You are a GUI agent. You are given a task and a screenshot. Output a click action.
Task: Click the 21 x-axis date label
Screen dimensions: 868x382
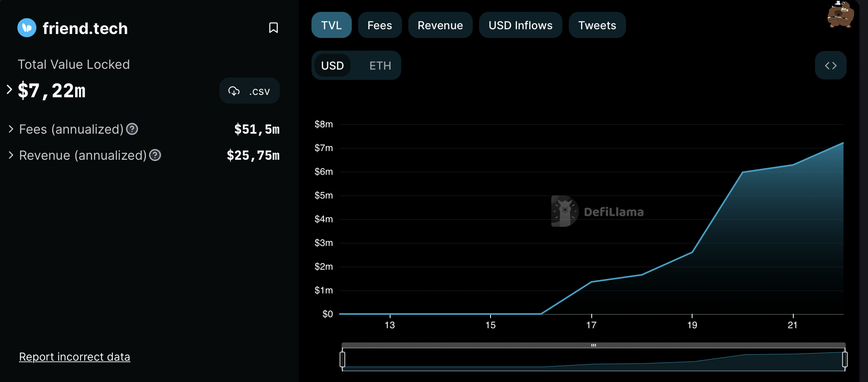[x=793, y=325]
